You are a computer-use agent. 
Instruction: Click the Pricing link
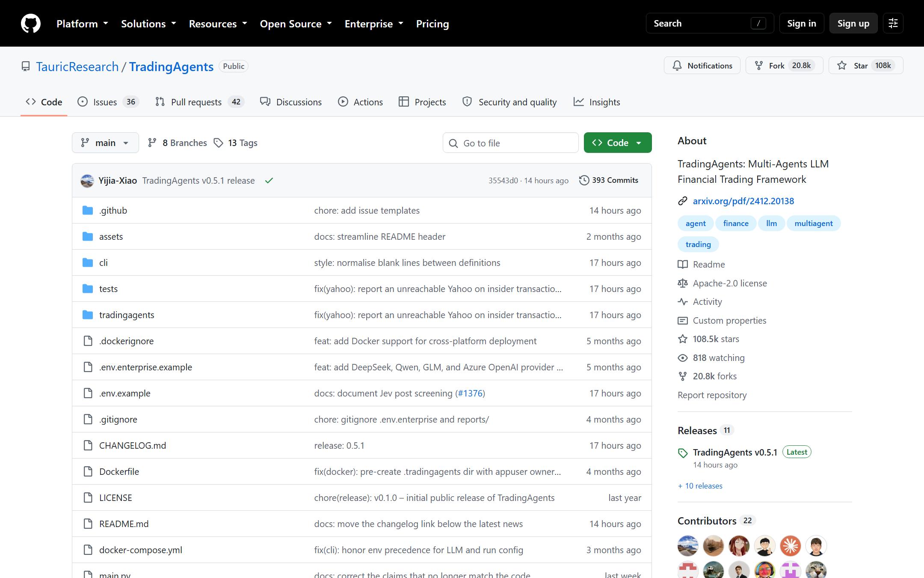432,24
